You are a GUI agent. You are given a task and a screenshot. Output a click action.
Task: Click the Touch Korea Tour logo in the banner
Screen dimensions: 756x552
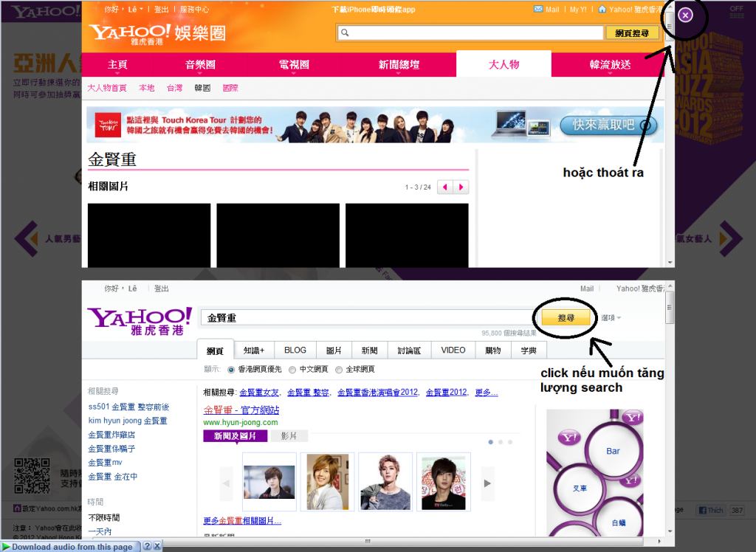tap(108, 125)
